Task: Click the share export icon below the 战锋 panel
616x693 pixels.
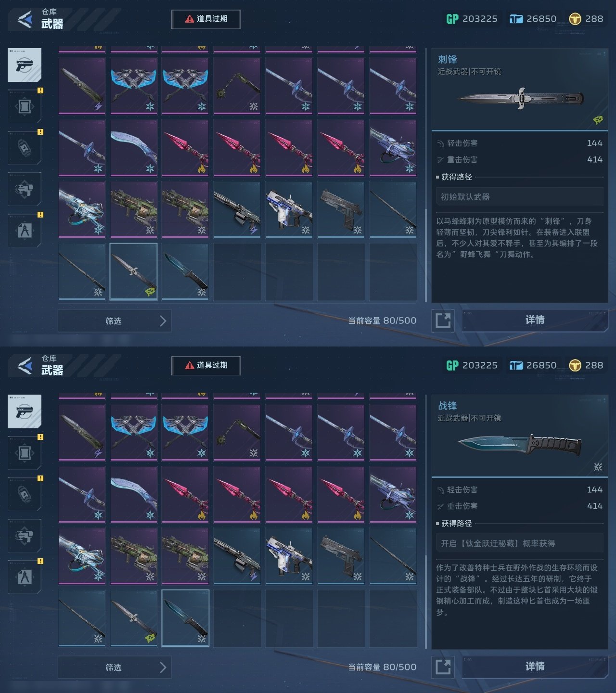Action: coord(443,667)
